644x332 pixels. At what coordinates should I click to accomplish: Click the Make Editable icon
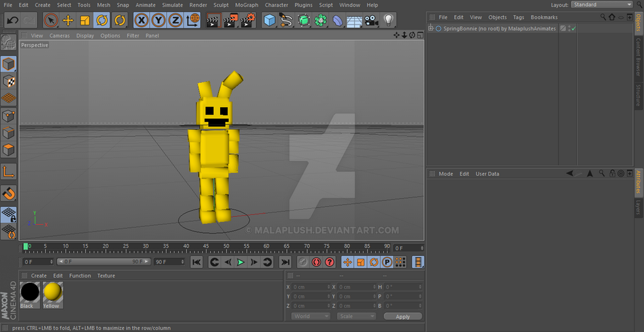click(x=9, y=42)
